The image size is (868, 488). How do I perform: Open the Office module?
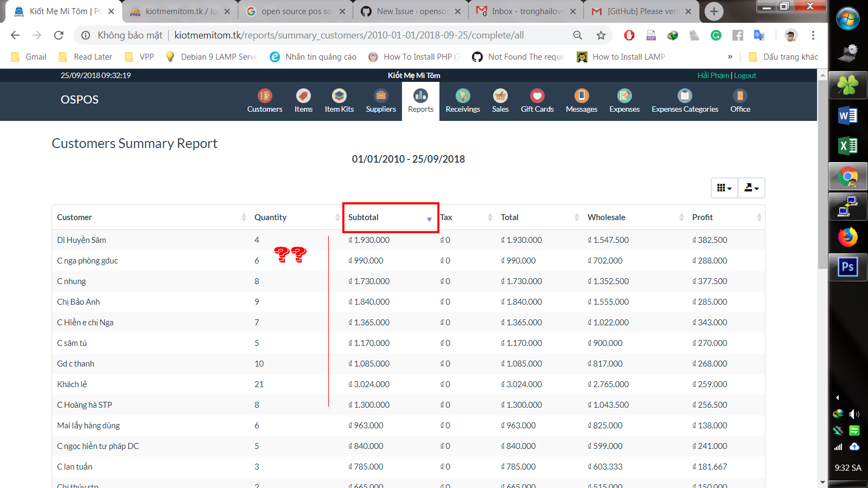coord(740,101)
